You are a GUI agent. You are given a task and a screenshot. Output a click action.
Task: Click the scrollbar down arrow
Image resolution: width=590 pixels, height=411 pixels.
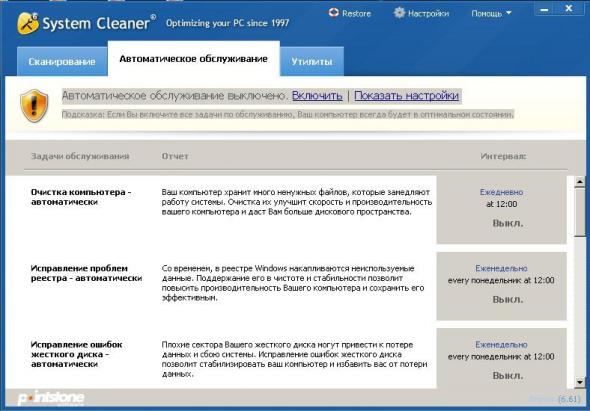point(580,382)
